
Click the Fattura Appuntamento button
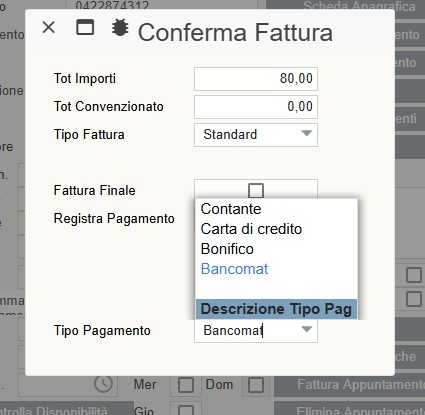(x=349, y=385)
